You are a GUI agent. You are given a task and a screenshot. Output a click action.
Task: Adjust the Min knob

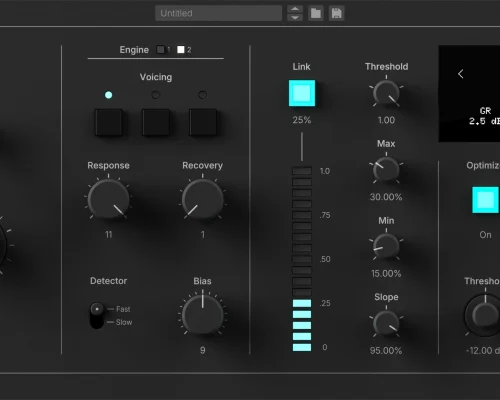coord(386,246)
